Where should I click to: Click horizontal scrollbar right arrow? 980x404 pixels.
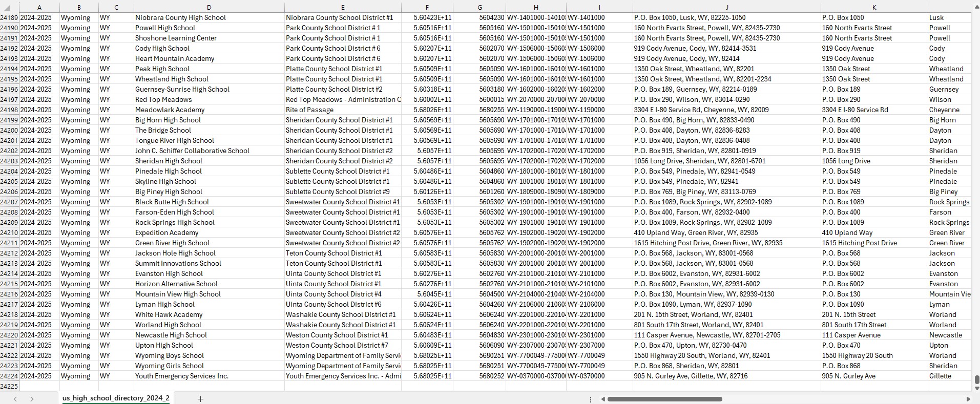click(x=968, y=399)
